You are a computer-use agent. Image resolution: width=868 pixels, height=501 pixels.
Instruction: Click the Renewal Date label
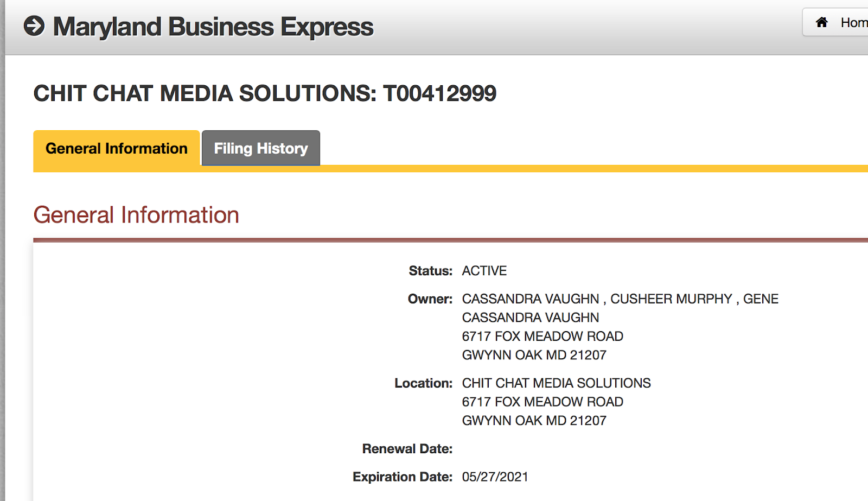(407, 449)
